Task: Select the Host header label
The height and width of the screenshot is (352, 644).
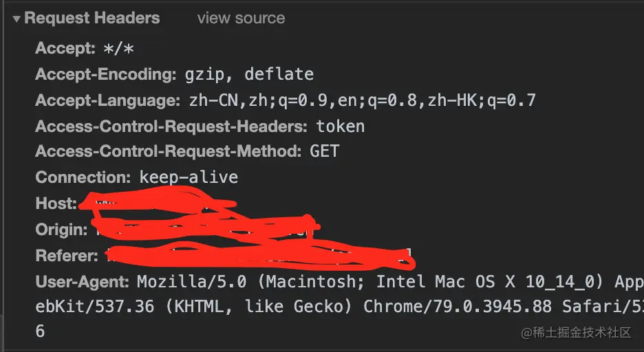Action: click(x=56, y=203)
